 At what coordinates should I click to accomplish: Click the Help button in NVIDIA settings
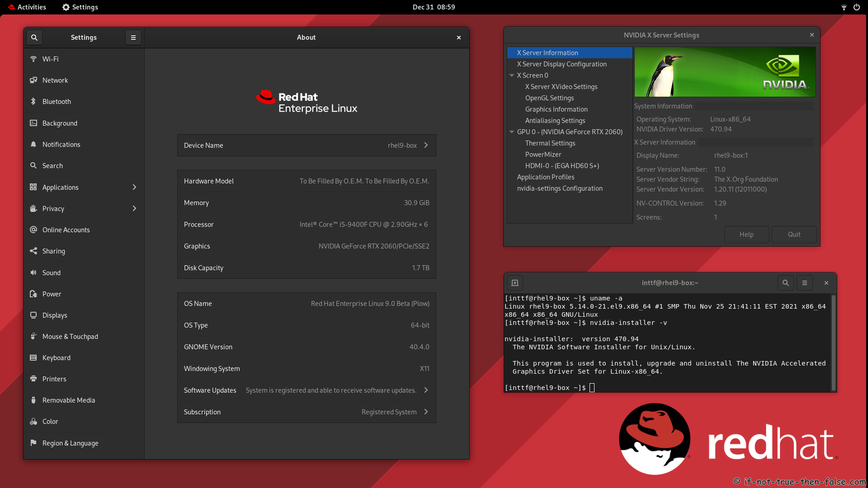pos(746,235)
